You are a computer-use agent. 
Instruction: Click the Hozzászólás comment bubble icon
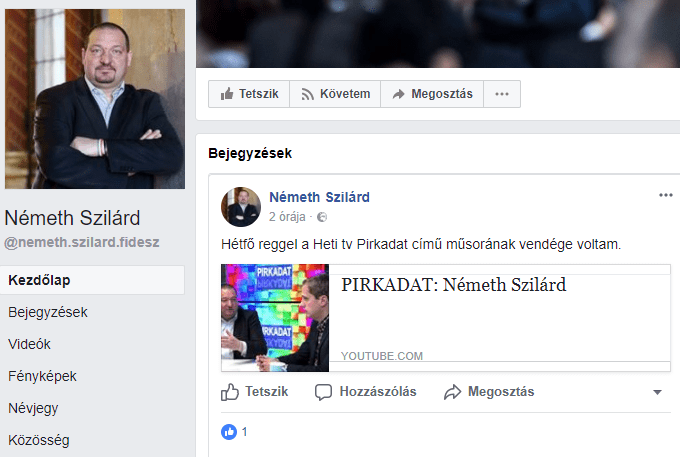[x=324, y=392]
